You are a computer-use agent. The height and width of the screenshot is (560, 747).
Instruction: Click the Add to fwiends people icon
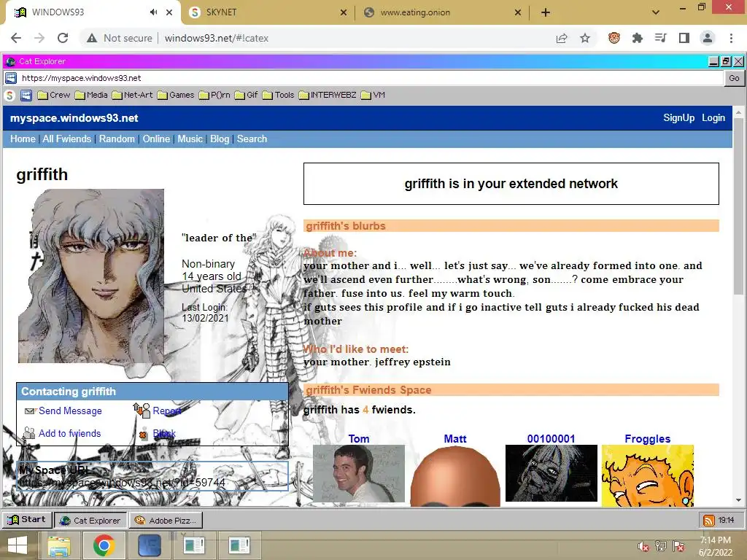(29, 433)
